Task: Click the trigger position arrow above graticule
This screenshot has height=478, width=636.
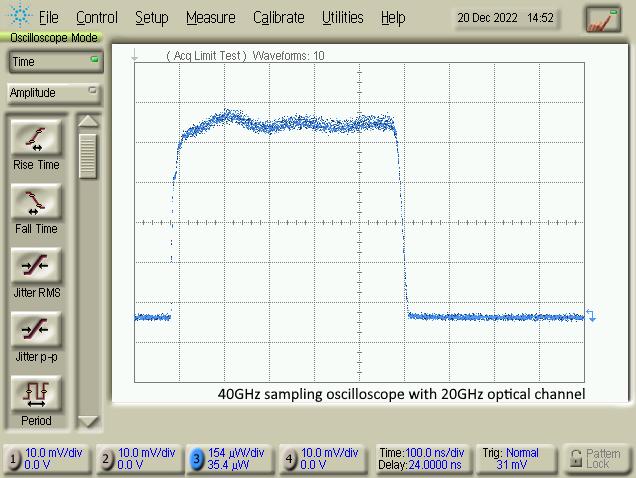Action: (x=134, y=56)
